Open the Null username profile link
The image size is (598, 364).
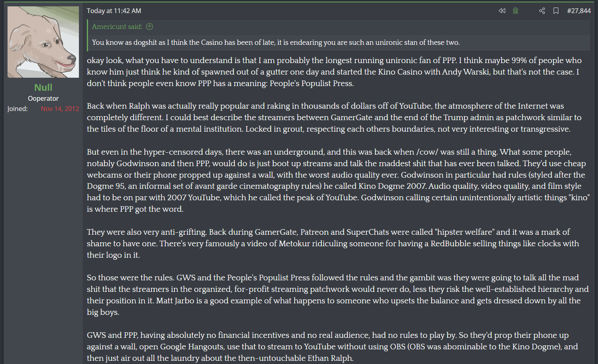[43, 87]
